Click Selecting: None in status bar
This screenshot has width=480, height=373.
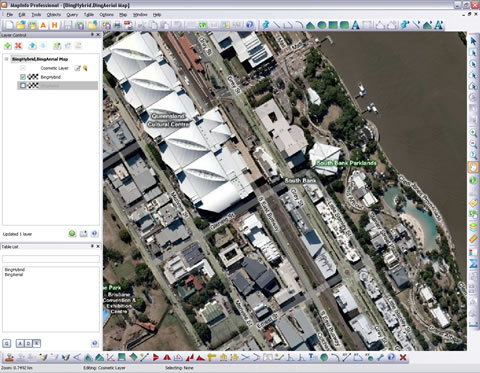click(179, 368)
